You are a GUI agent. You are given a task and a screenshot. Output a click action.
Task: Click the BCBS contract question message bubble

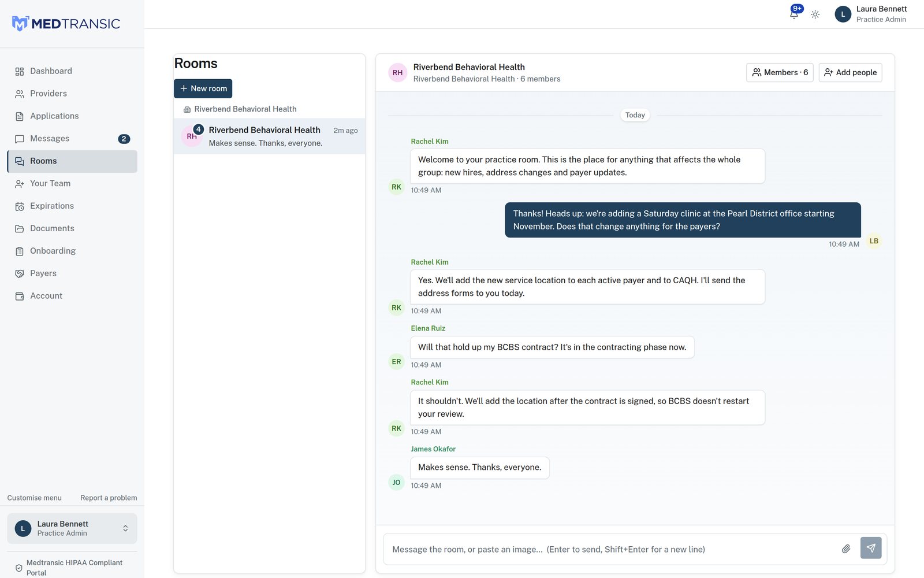click(552, 347)
